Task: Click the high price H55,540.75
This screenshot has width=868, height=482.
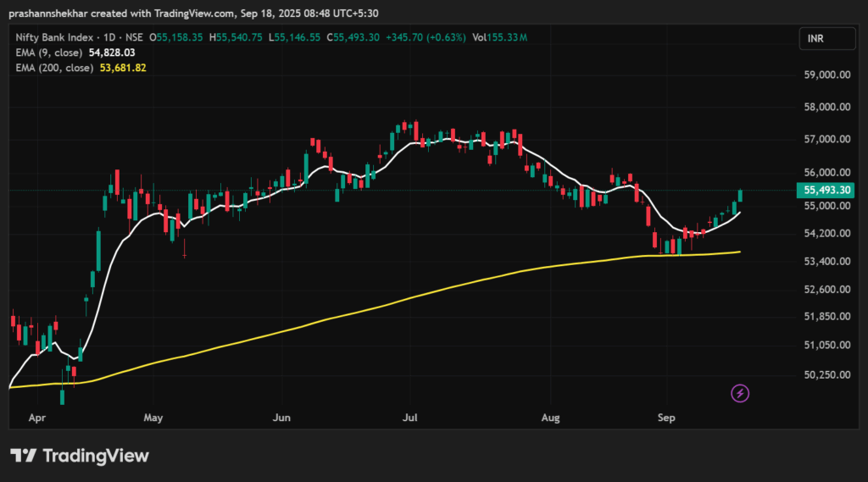Action: (236, 37)
